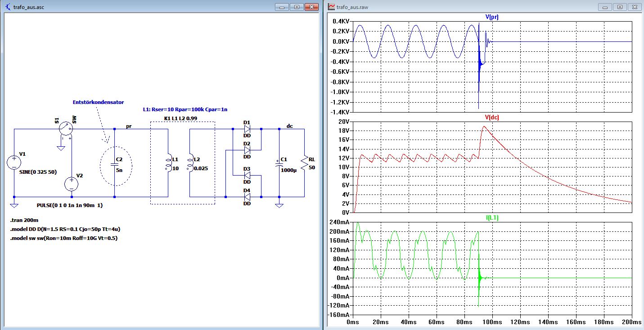Select inductor L1 symbol
The image size is (644, 330).
168,163
